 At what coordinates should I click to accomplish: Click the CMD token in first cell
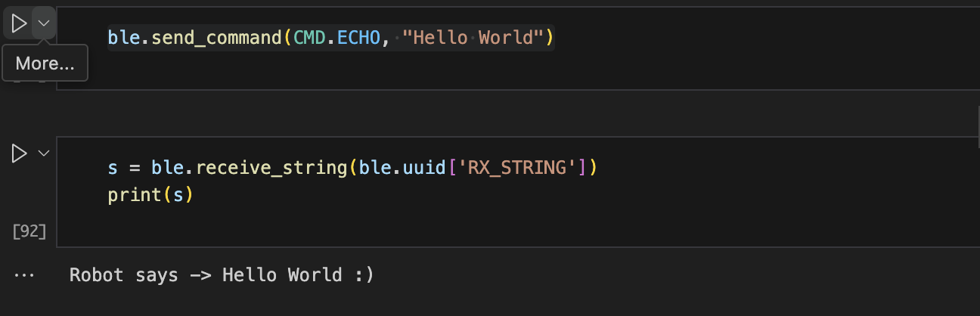[309, 37]
